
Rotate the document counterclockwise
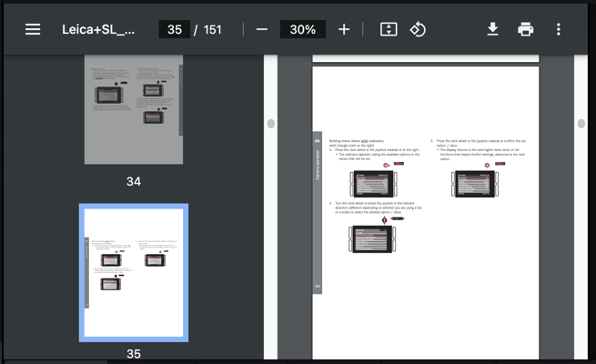418,29
